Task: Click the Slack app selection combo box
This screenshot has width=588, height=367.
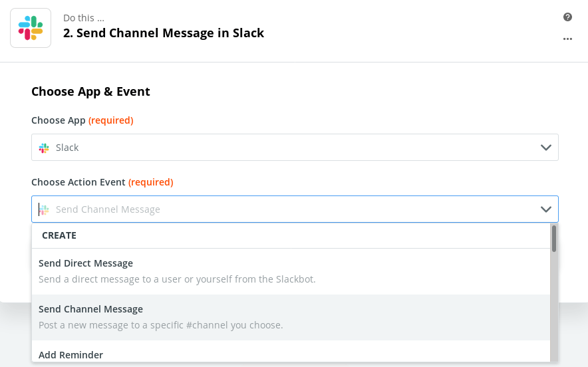Action: point(295,148)
